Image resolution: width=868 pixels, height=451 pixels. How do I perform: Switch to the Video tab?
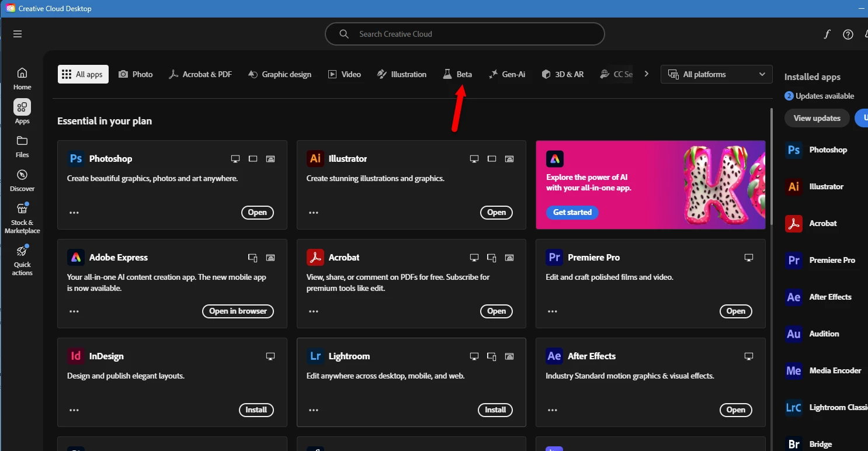tap(345, 74)
